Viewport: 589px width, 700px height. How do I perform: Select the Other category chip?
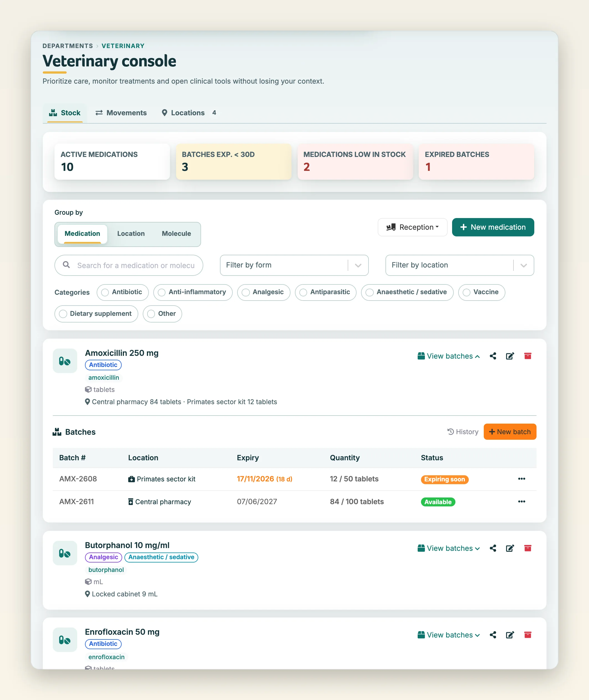coord(162,314)
